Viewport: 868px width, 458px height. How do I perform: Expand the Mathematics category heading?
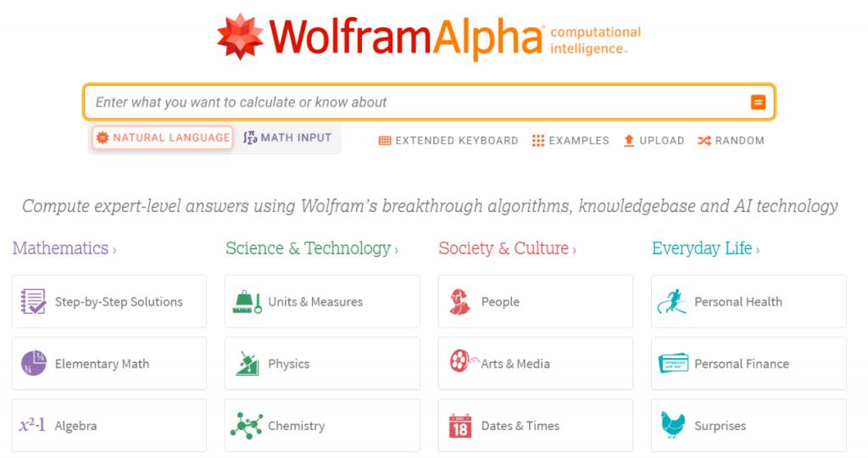pyautogui.click(x=64, y=249)
